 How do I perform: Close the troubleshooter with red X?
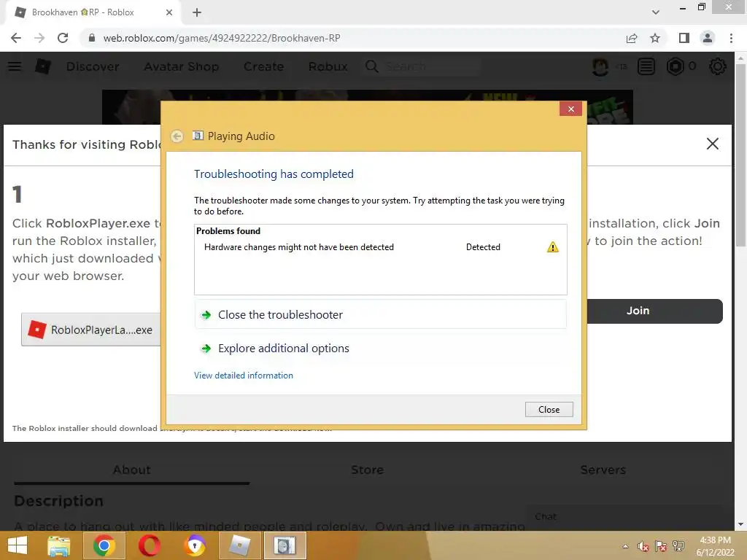tap(570, 109)
